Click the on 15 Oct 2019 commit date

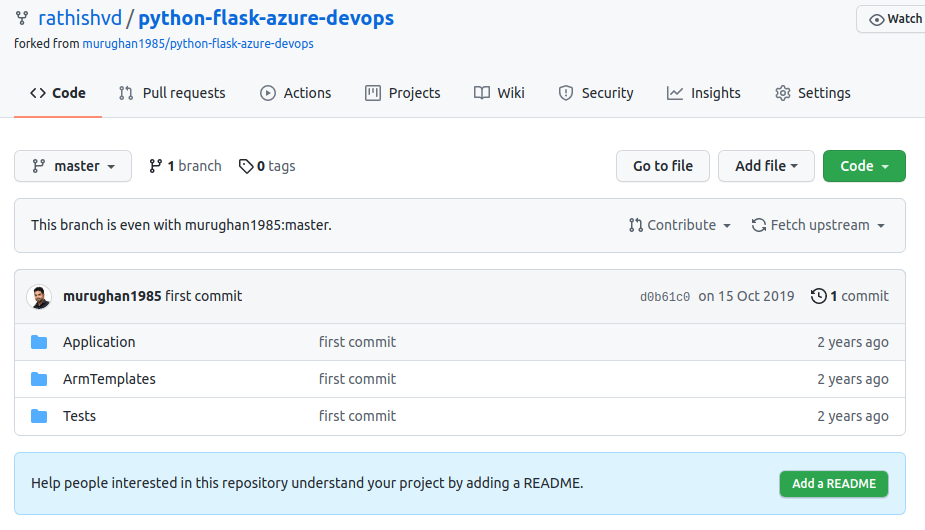coord(746,296)
